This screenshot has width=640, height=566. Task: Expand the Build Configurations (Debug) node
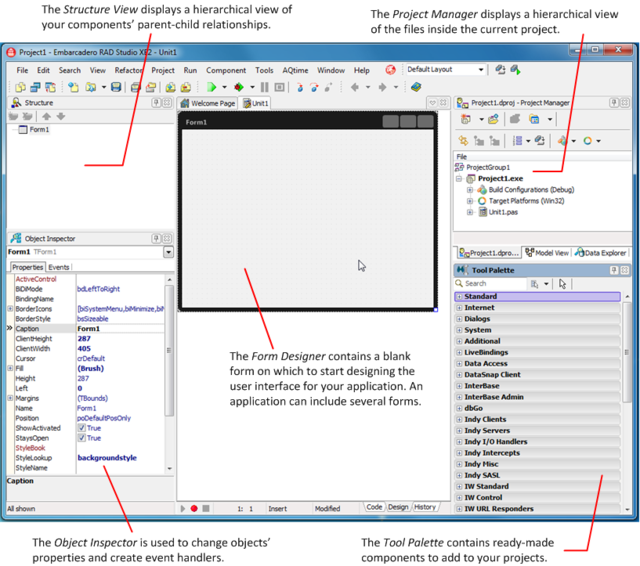click(x=470, y=190)
